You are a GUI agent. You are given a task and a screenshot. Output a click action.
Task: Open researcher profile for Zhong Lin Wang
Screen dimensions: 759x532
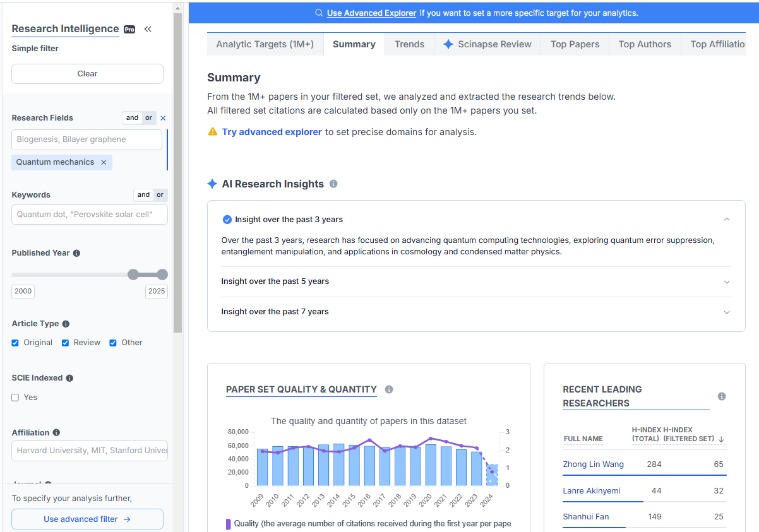pos(593,464)
